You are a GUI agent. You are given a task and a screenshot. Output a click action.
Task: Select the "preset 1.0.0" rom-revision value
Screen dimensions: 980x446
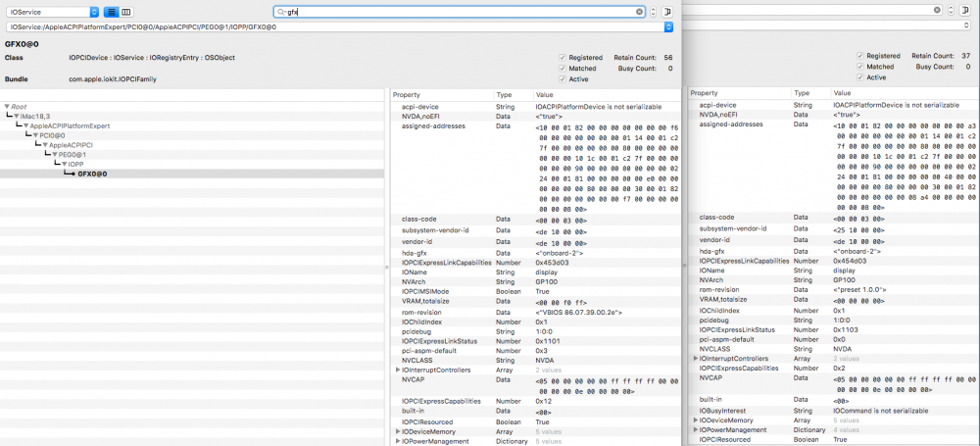coord(860,289)
